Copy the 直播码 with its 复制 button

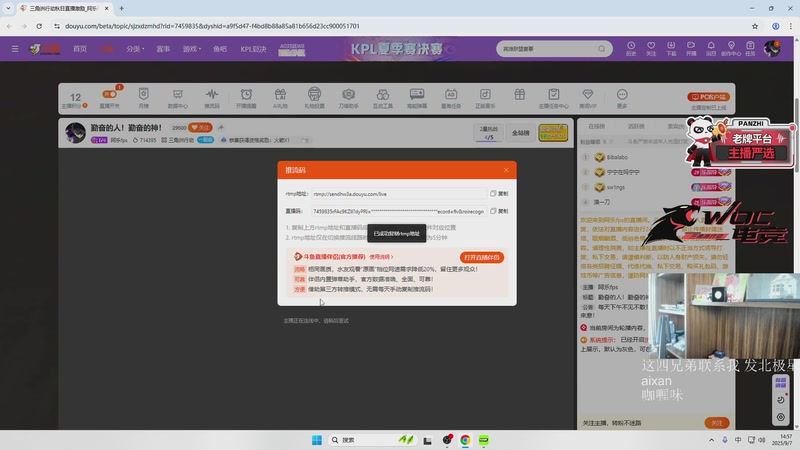(499, 211)
